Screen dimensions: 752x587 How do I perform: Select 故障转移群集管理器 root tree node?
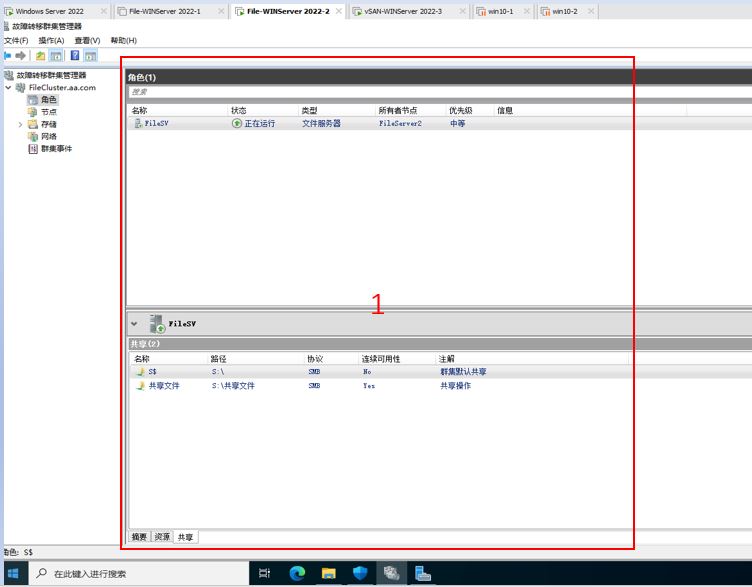click(51, 75)
